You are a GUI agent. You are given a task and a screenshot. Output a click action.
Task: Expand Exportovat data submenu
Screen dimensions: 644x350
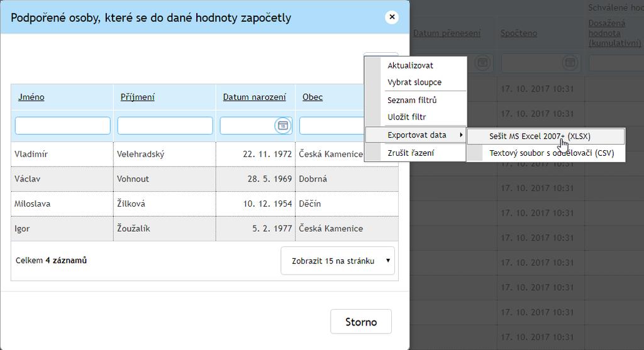pyautogui.click(x=416, y=135)
